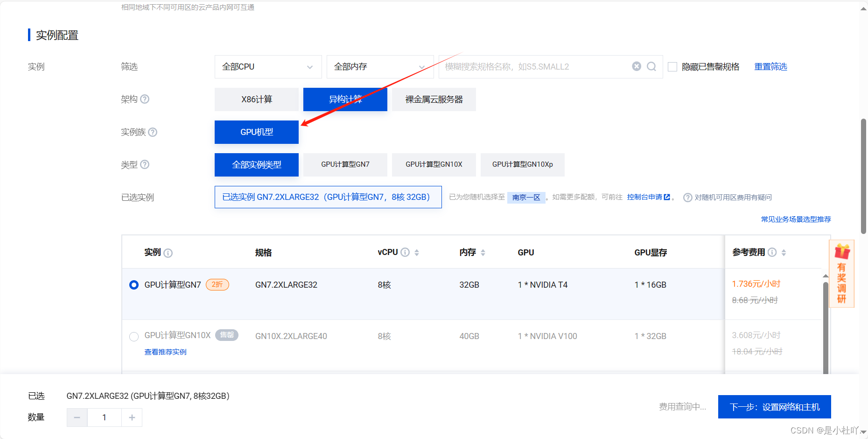Switch to the 异构计算 architecture tab
868x439 pixels.
pos(345,99)
